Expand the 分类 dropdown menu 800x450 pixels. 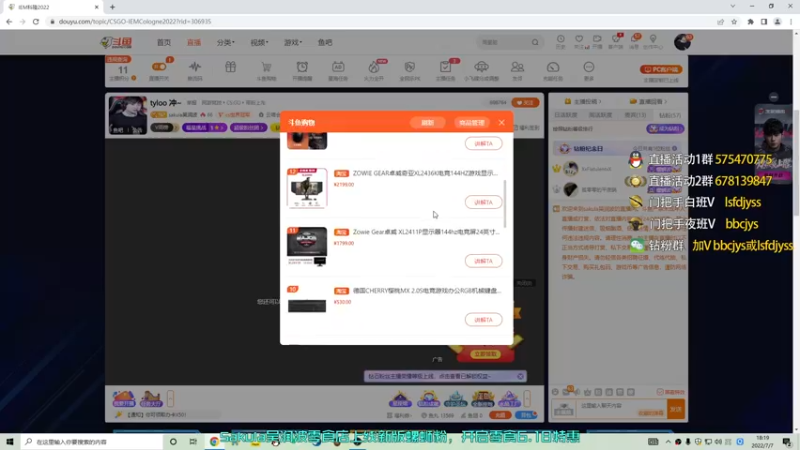pyautogui.click(x=226, y=42)
